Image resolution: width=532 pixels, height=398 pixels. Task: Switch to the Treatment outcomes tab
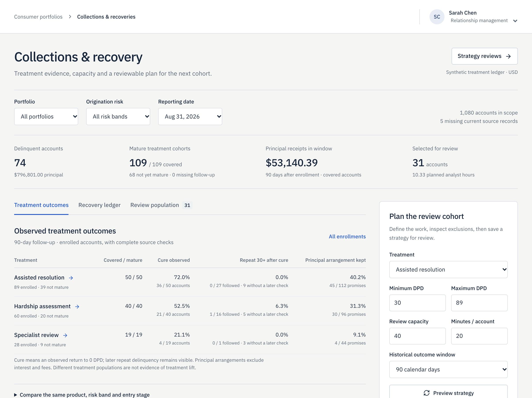coord(41,205)
